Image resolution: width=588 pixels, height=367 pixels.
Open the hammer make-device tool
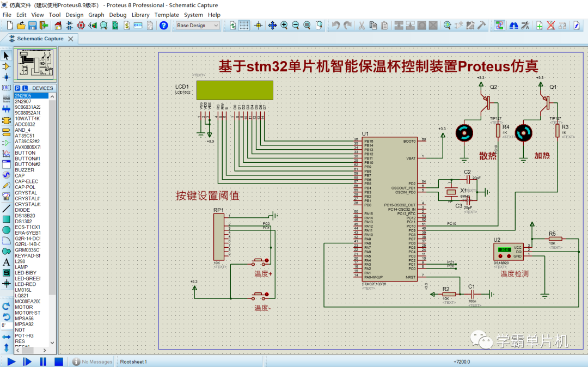481,26
